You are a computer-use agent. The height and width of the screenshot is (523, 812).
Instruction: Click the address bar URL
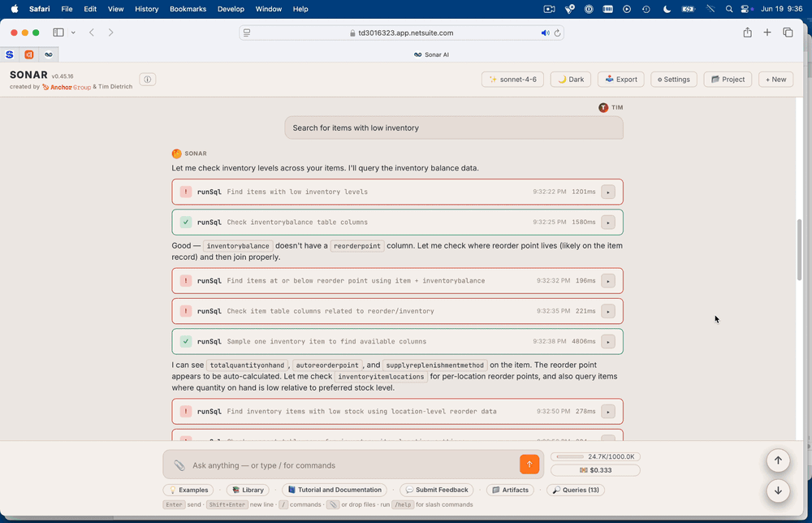click(x=405, y=32)
